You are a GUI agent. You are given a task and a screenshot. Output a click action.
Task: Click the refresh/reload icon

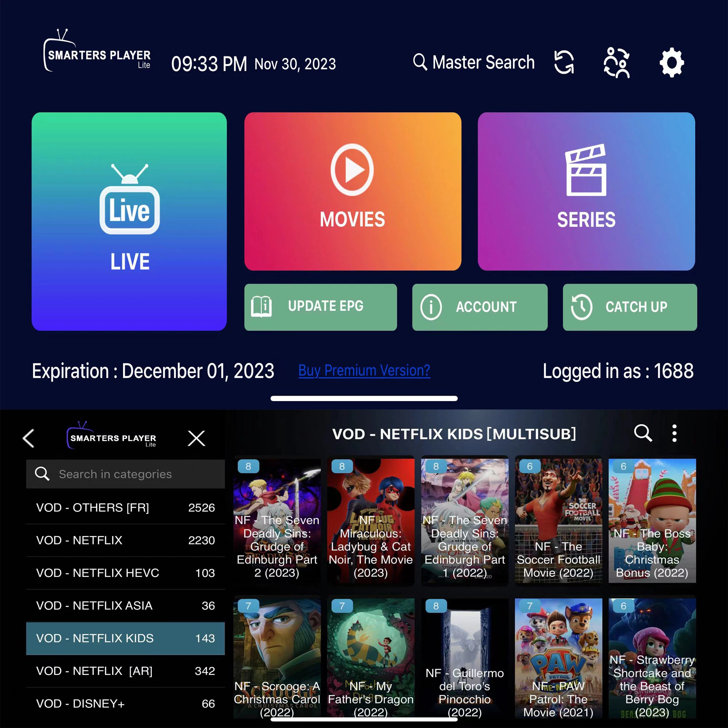(567, 63)
